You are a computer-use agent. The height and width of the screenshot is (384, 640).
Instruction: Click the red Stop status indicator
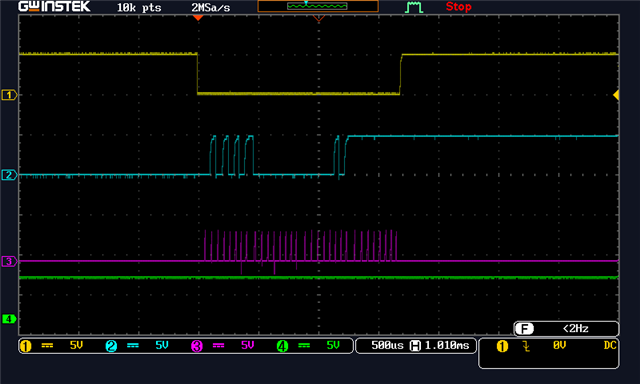point(458,7)
